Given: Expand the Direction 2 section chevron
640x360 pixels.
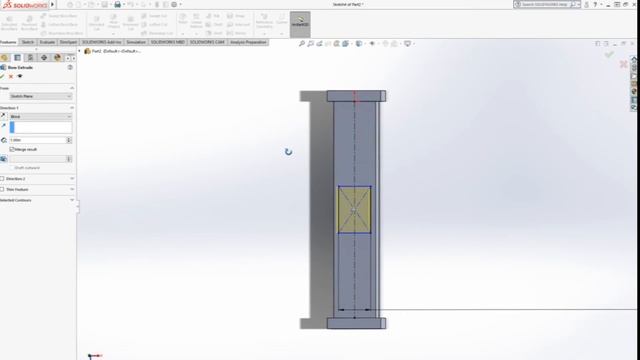Looking at the screenshot, I should click(x=72, y=179).
